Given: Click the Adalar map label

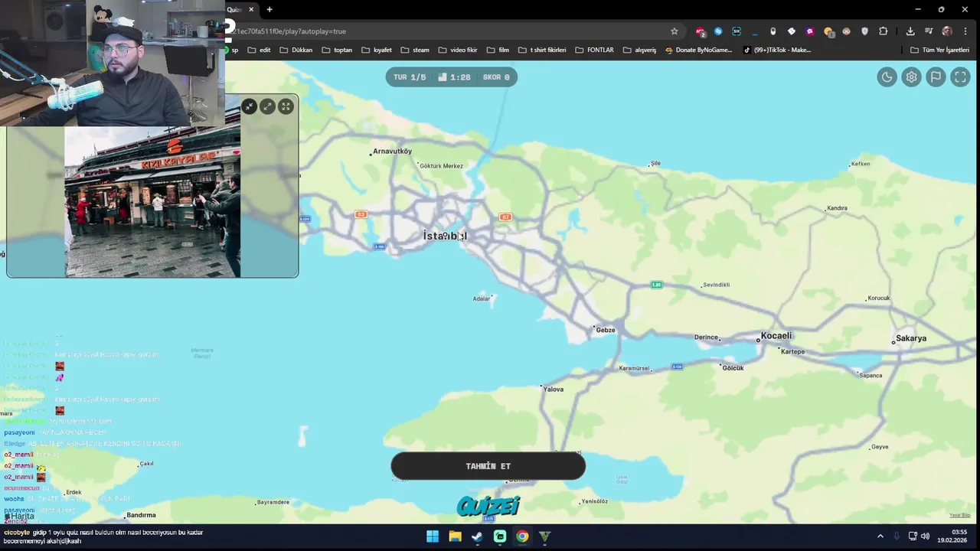Looking at the screenshot, I should click(481, 298).
